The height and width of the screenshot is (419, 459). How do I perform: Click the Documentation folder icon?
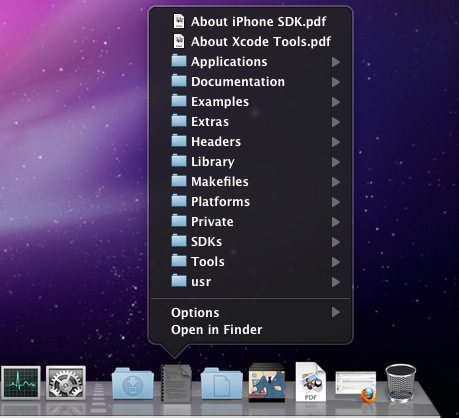(x=179, y=81)
